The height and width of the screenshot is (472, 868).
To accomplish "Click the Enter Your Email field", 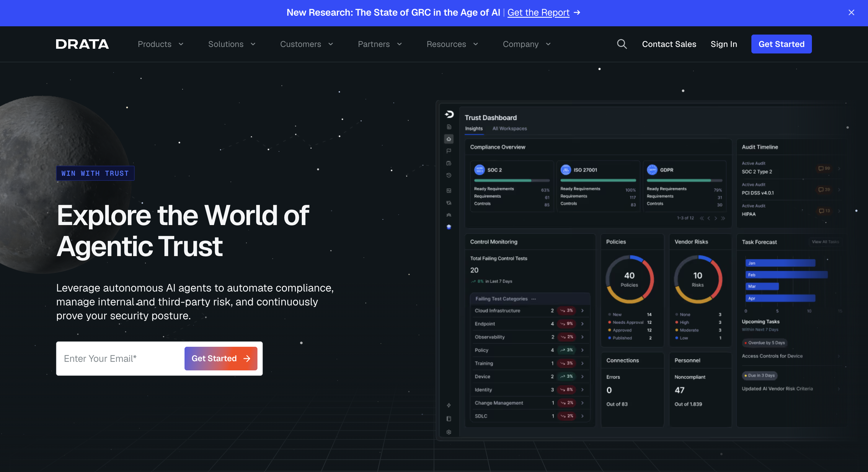I will [x=121, y=358].
